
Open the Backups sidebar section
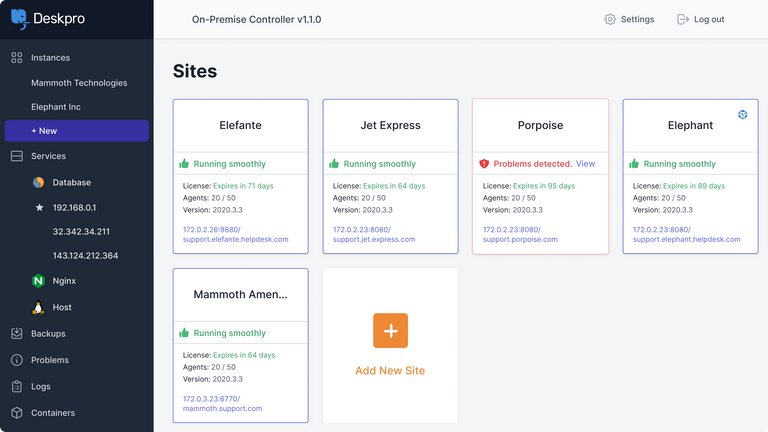coord(48,334)
